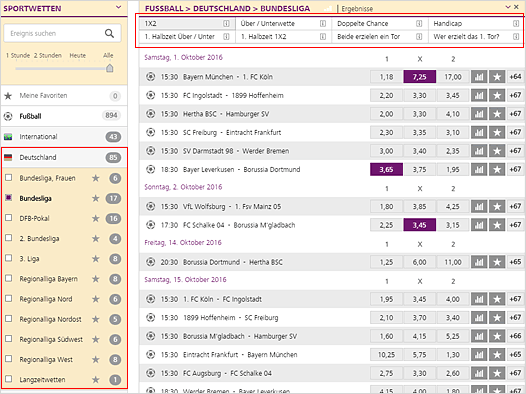The height and width of the screenshot is (394, 526).
Task: Set time filter to Heute
Action: 77,56
